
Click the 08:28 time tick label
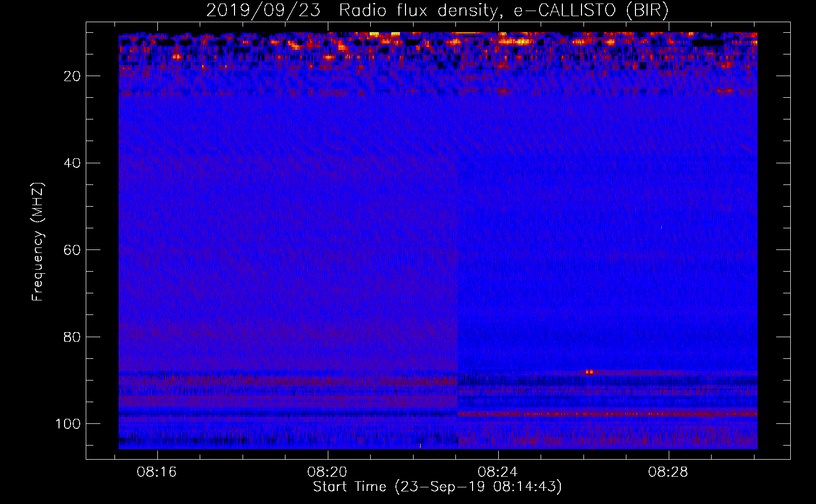tap(668, 472)
